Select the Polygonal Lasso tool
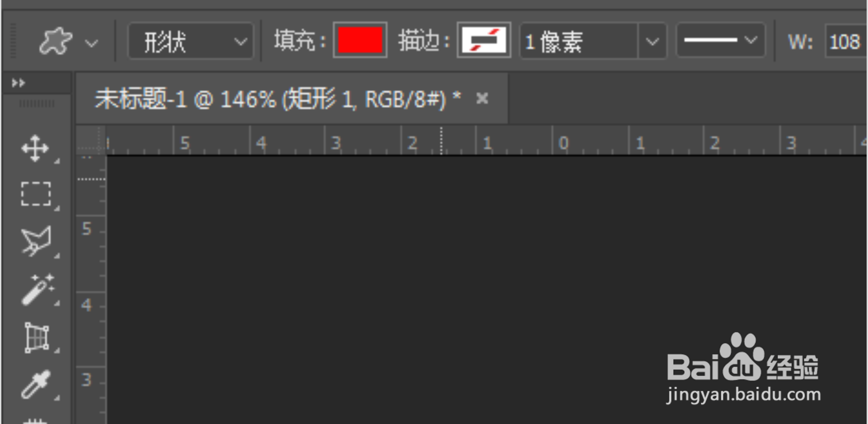The image size is (868, 424). pos(36,241)
